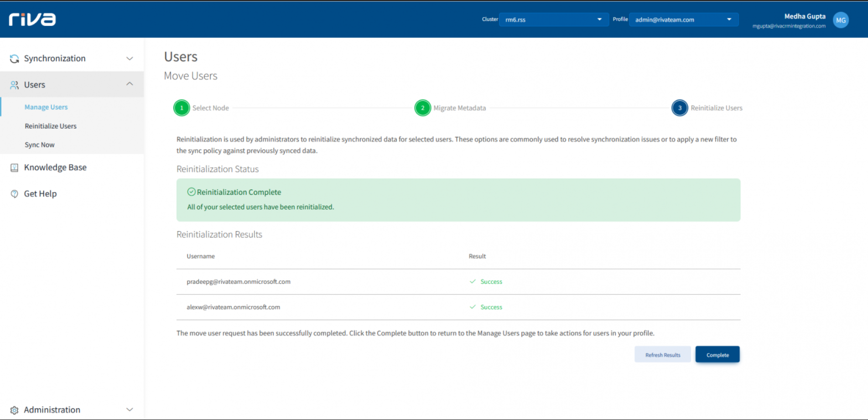Click alexw@rivateam.onmicrosoft.com username
Viewport: 868px width, 420px height.
[x=234, y=307]
